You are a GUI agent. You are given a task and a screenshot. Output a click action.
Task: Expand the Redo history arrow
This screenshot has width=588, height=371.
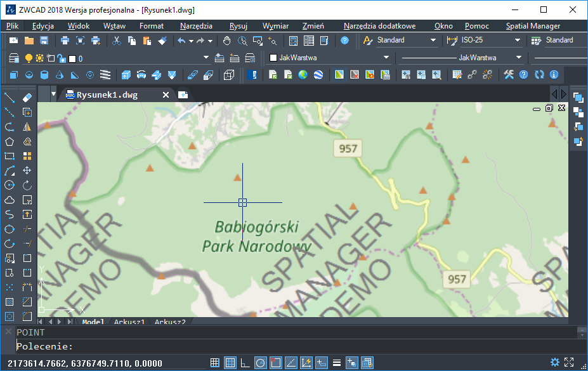210,41
